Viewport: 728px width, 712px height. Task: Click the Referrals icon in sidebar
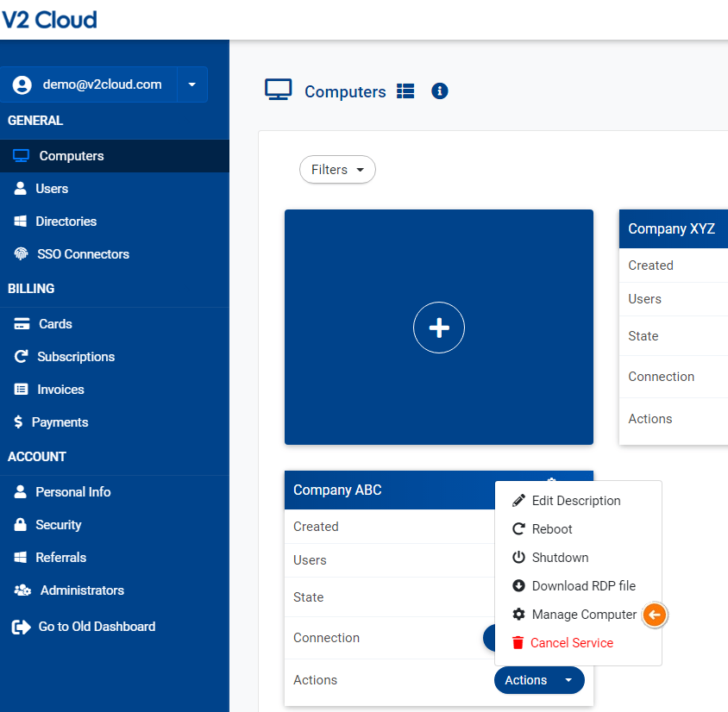[21, 557]
